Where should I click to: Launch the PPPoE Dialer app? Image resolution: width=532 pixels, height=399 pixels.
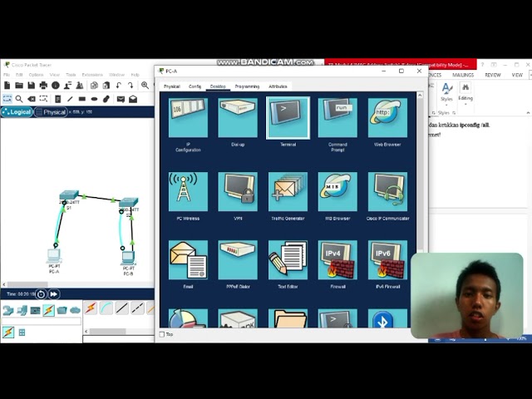click(238, 260)
